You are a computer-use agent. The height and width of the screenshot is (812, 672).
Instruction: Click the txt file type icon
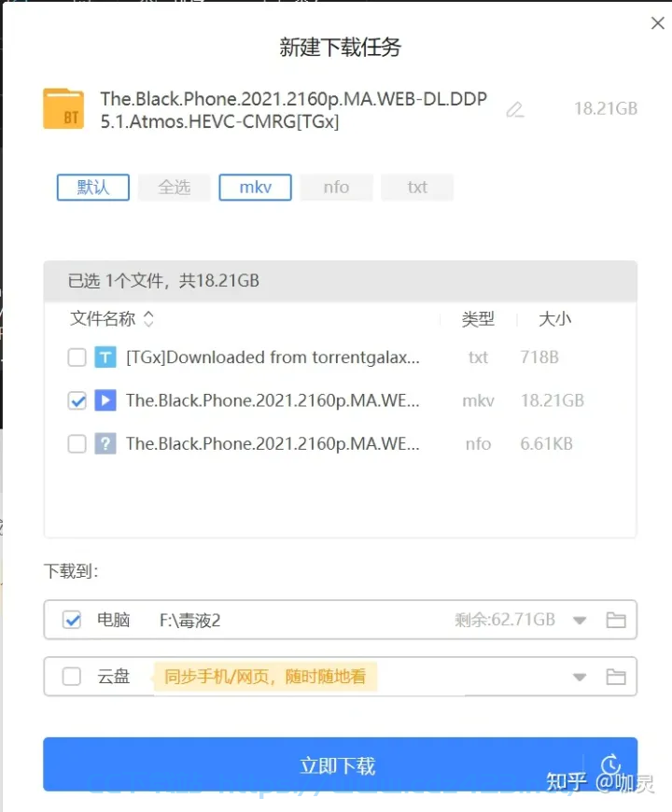click(x=105, y=357)
